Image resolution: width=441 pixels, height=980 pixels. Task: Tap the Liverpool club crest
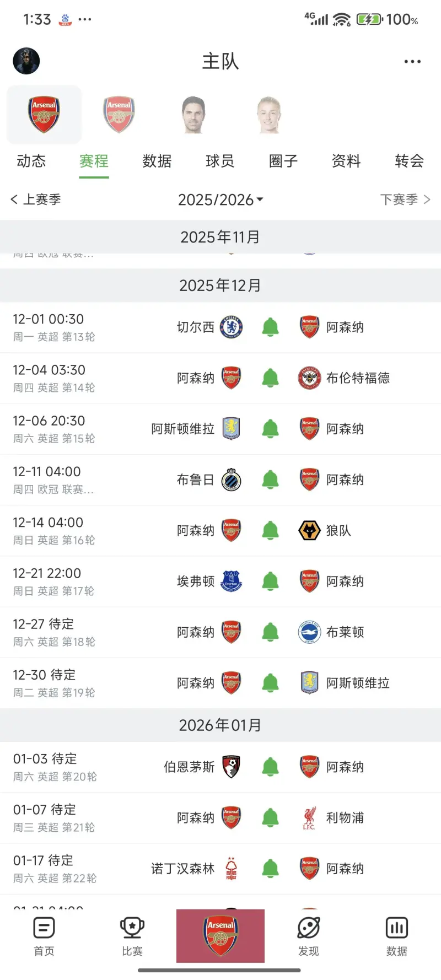[309, 817]
